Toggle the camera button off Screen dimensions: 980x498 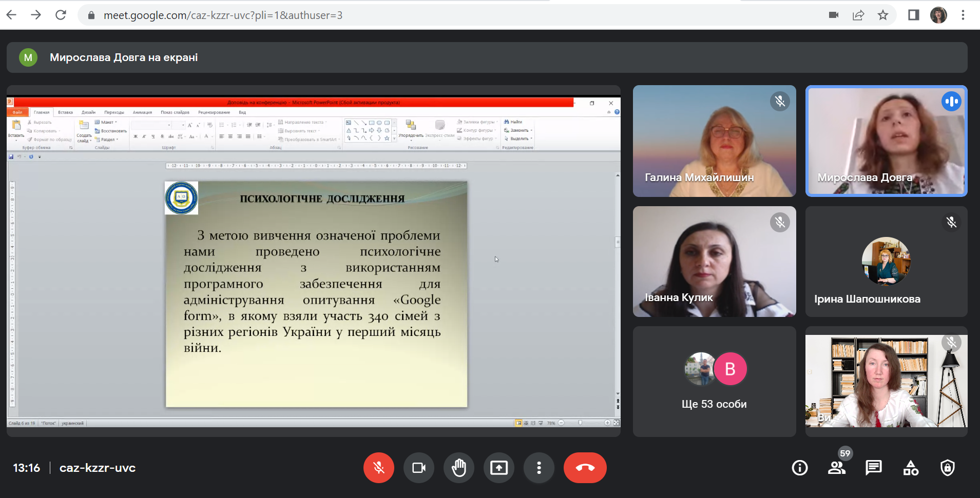(x=419, y=468)
